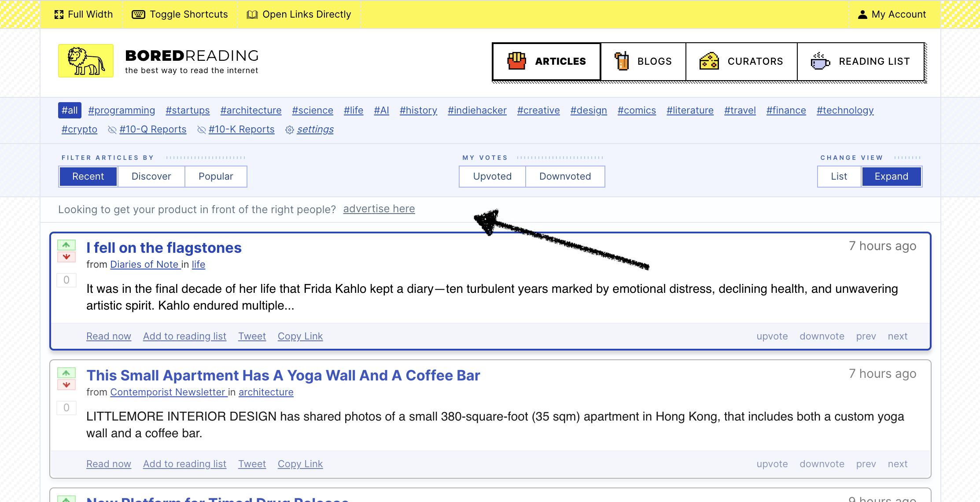Click the drink icon in Blogs tab
This screenshot has width=980, height=502.
[x=622, y=61]
